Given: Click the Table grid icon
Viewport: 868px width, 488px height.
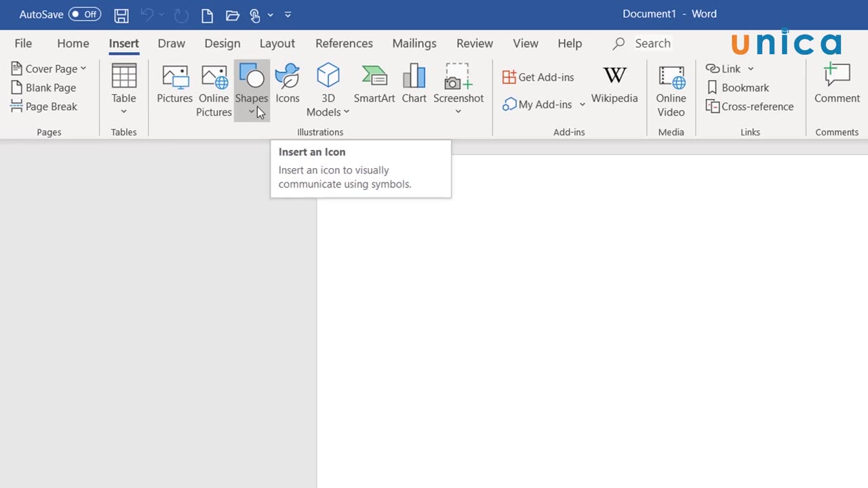Looking at the screenshot, I should [124, 76].
